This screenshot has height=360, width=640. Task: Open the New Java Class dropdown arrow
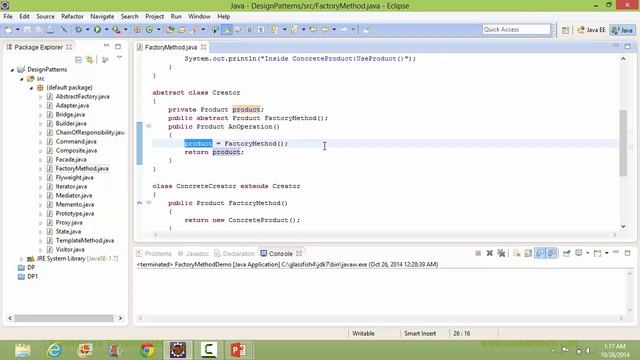(159, 29)
